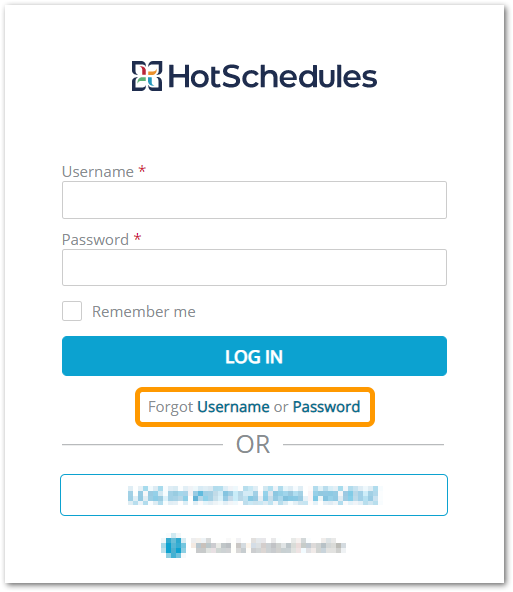
Task: Click the Username field label
Action: coord(98,172)
